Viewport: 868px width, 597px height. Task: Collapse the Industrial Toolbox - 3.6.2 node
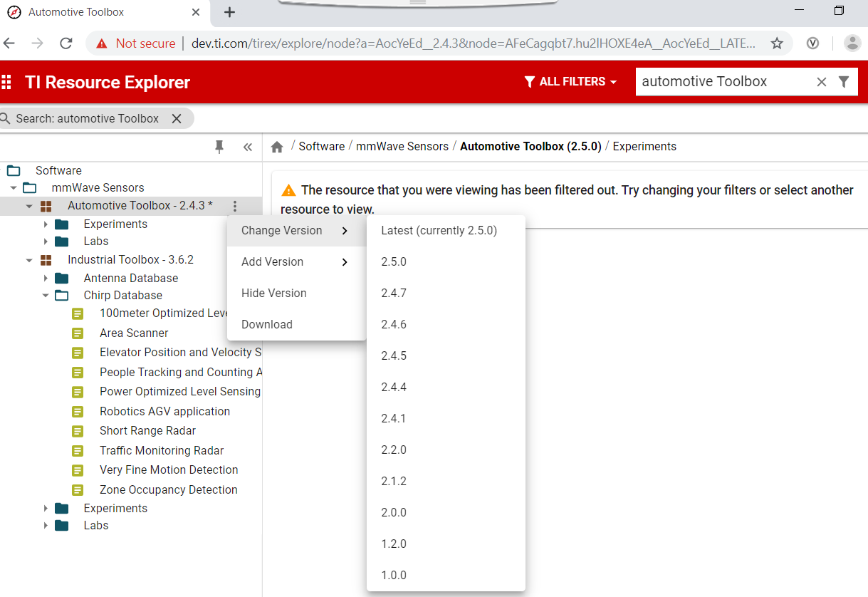coord(29,260)
